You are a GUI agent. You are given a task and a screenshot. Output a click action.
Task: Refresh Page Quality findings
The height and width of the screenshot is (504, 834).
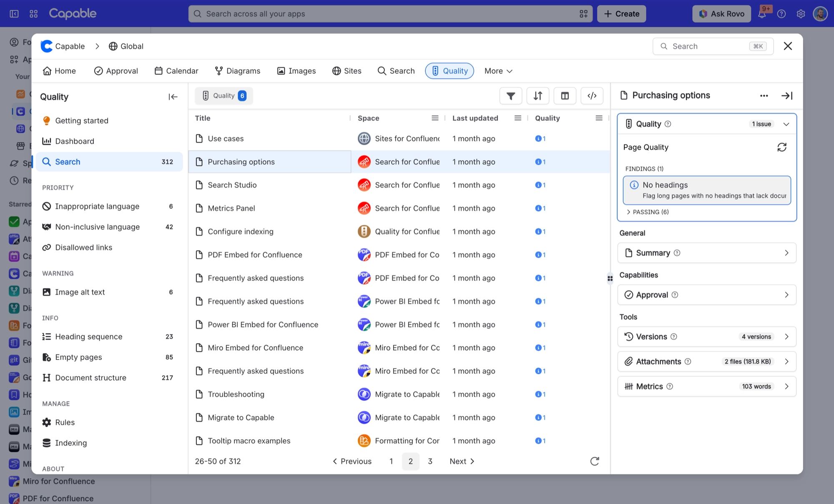[x=782, y=147]
